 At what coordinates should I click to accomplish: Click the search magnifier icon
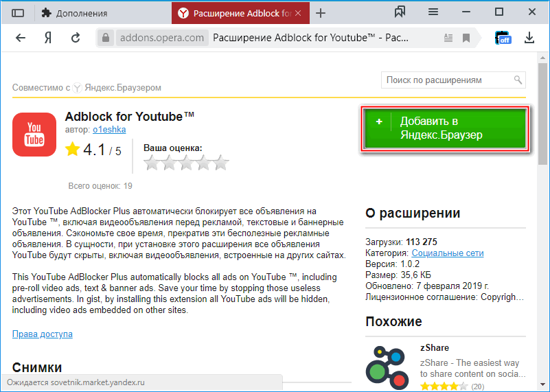[x=518, y=80]
